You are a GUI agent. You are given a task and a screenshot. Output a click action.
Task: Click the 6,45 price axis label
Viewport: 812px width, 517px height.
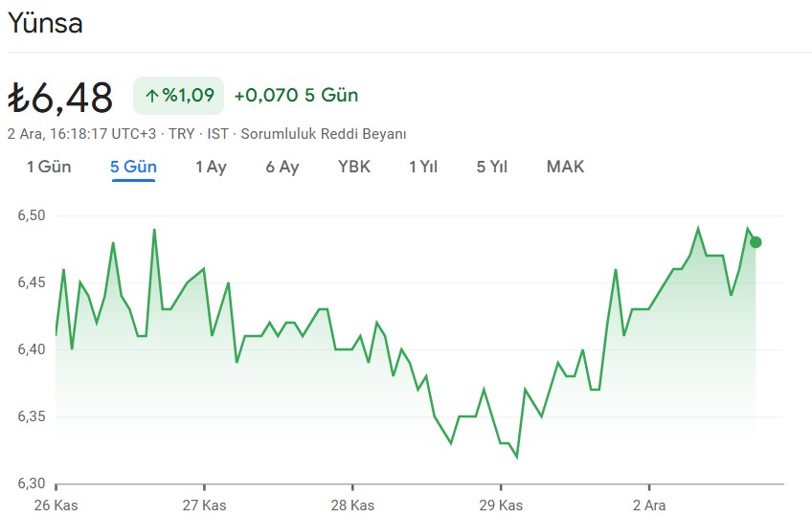pyautogui.click(x=32, y=282)
